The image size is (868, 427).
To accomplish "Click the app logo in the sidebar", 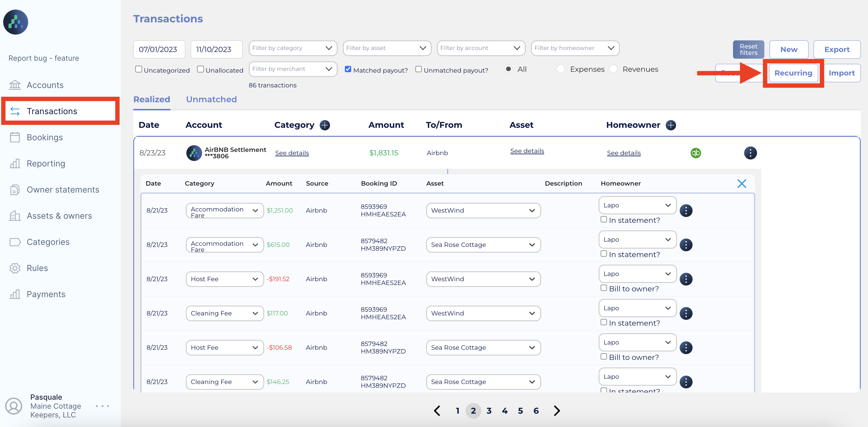I will tap(15, 22).
